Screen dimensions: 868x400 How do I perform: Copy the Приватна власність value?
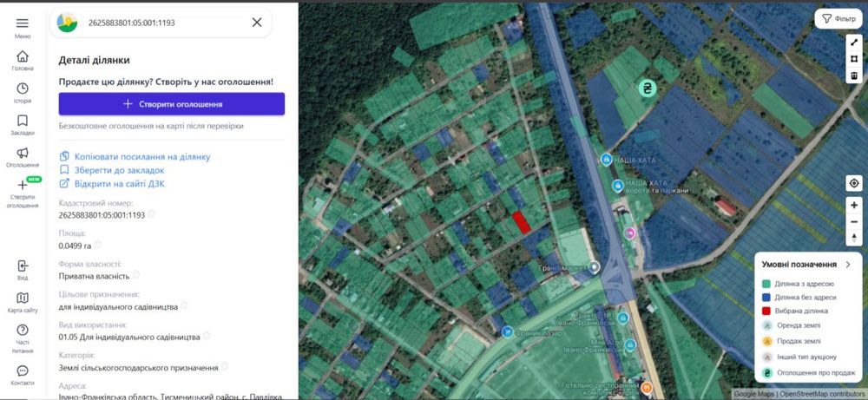point(135,275)
